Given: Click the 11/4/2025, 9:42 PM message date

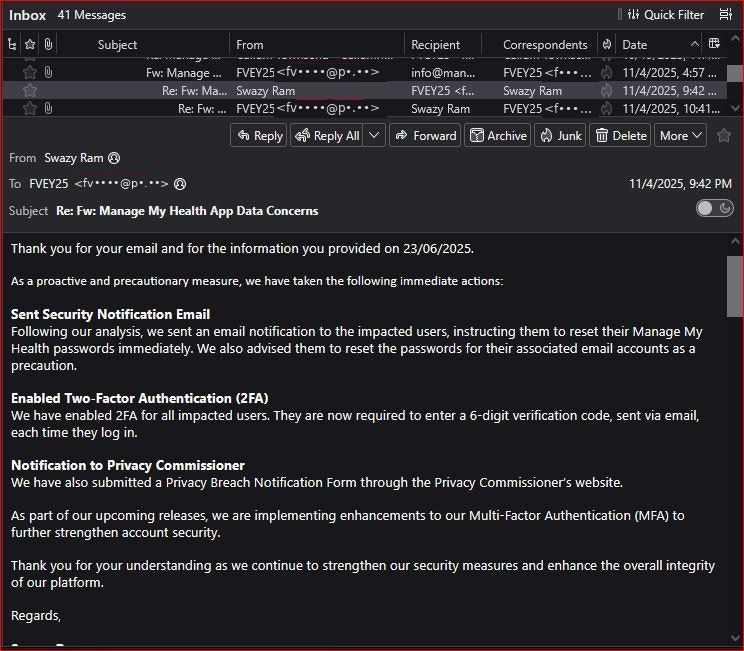Looking at the screenshot, I should (x=680, y=184).
